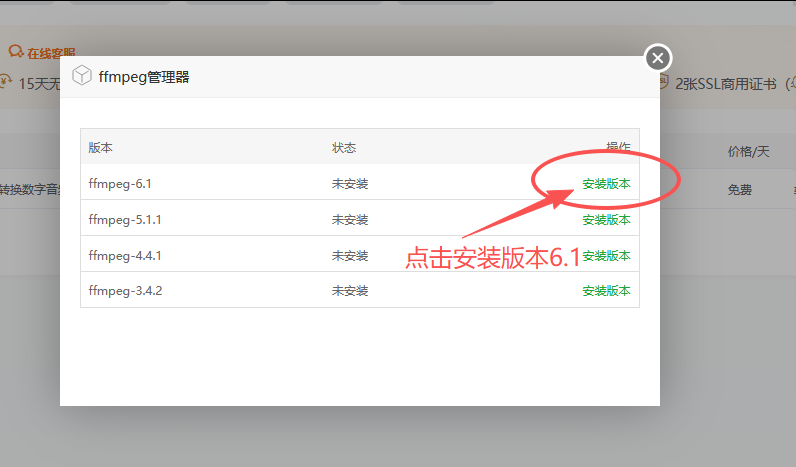Close the ffmpeg manager dialog
The image size is (796, 467).
[657, 58]
